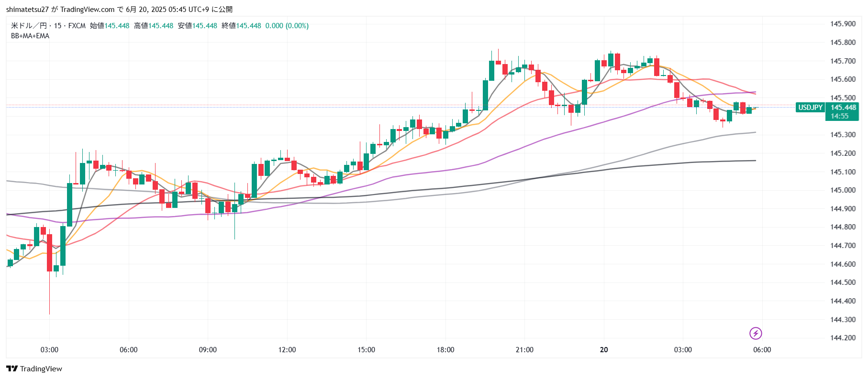Click the 0.000 (0.00%) change value

point(287,26)
